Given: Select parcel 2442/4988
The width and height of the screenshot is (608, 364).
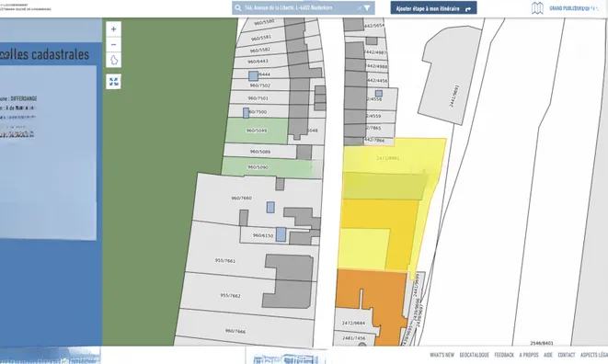Looking at the screenshot, I should [376, 66].
